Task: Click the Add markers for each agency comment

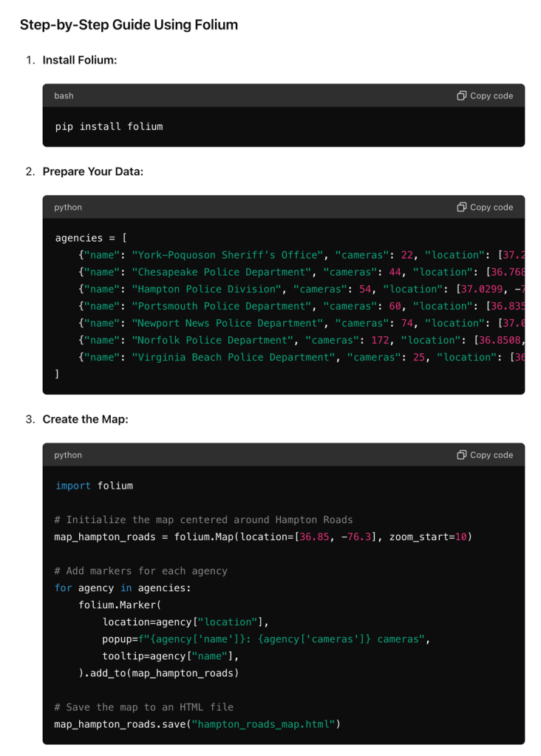Action: [140, 571]
